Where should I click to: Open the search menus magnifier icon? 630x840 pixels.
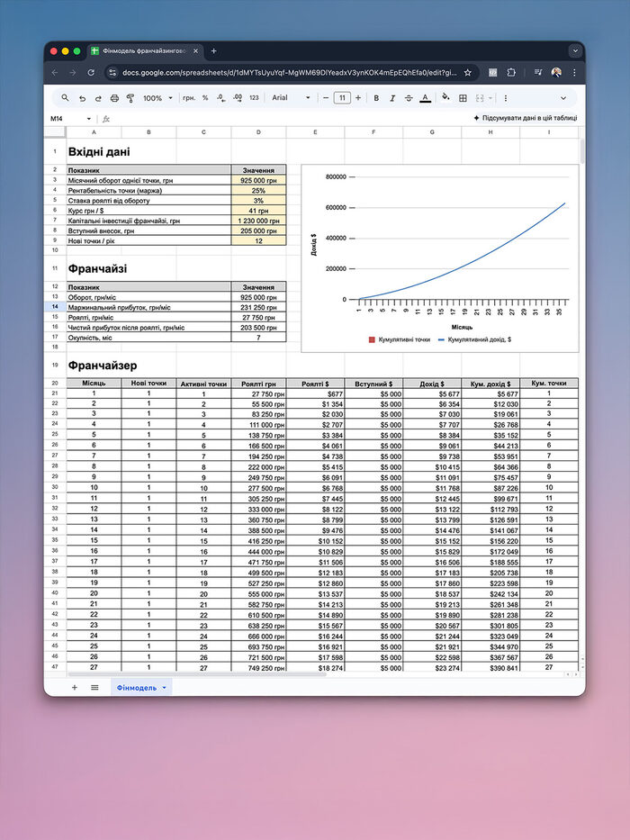(65, 98)
